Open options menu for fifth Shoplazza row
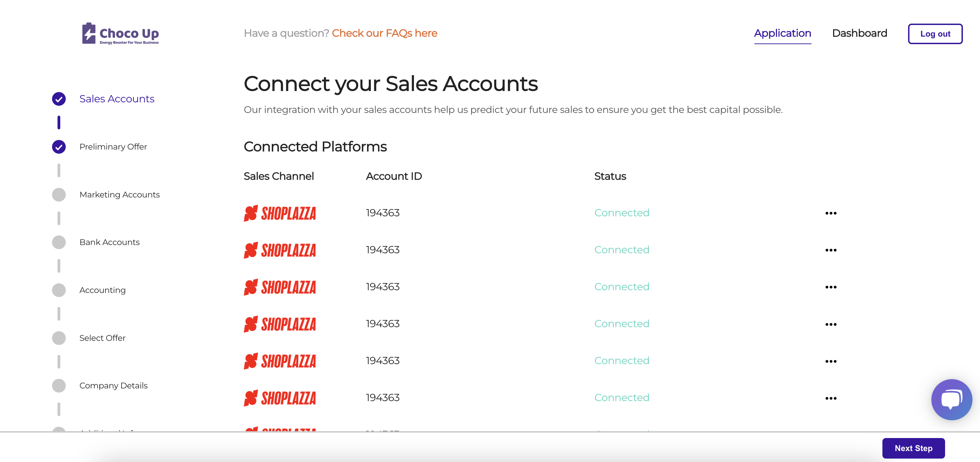Viewport: 980px width, 462px height. tap(830, 361)
